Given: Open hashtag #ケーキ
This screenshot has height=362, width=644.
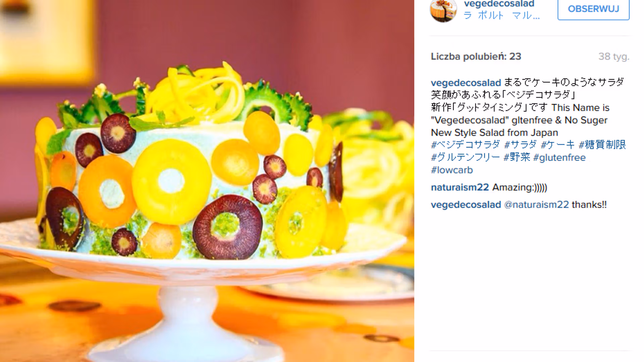Looking at the screenshot, I should [x=558, y=145].
